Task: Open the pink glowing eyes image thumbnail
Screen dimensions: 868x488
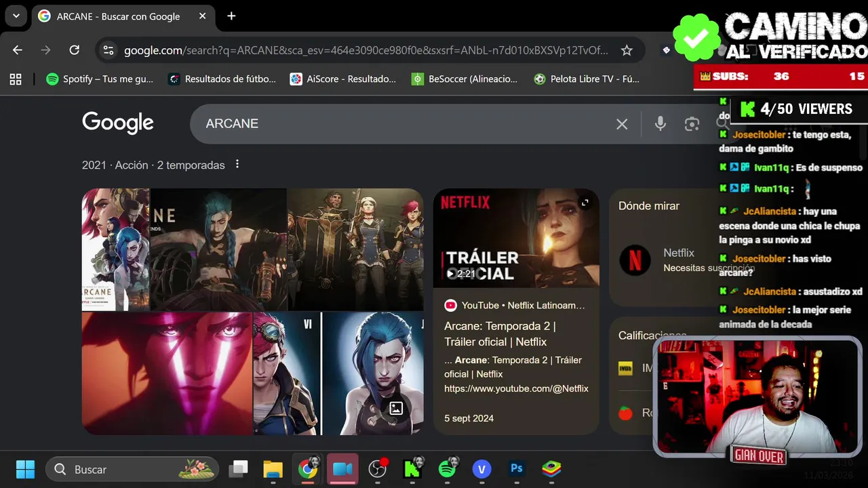Action: pos(167,373)
